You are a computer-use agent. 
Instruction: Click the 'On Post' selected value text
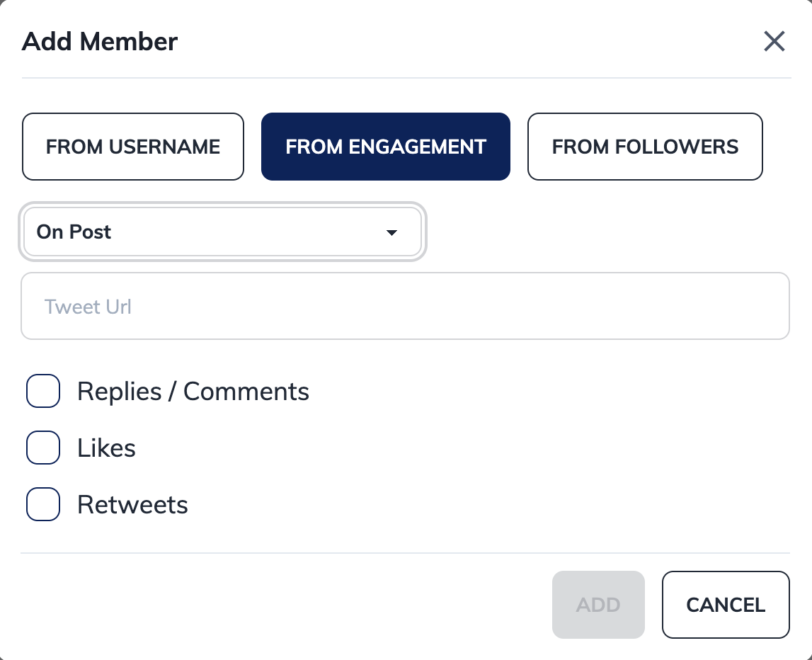(74, 232)
